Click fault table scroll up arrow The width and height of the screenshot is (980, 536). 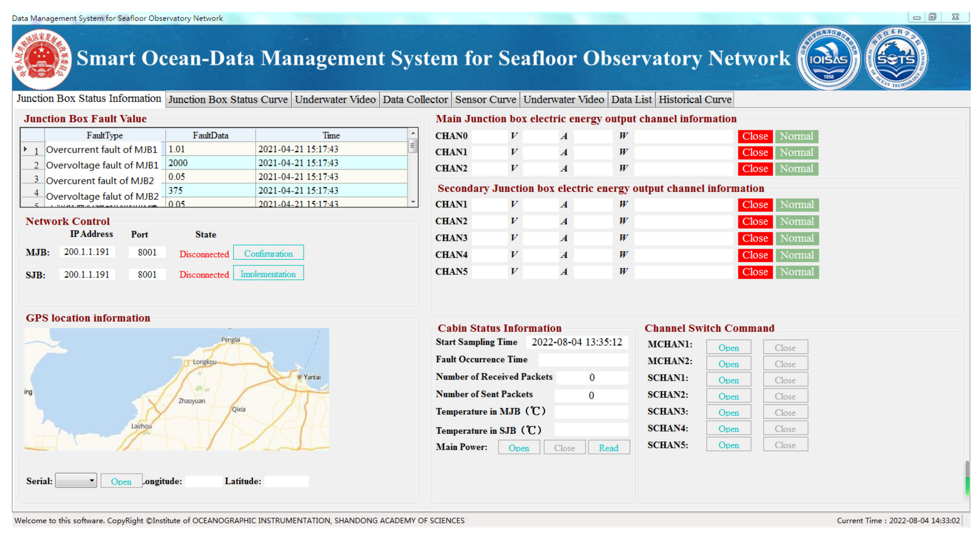click(x=413, y=133)
